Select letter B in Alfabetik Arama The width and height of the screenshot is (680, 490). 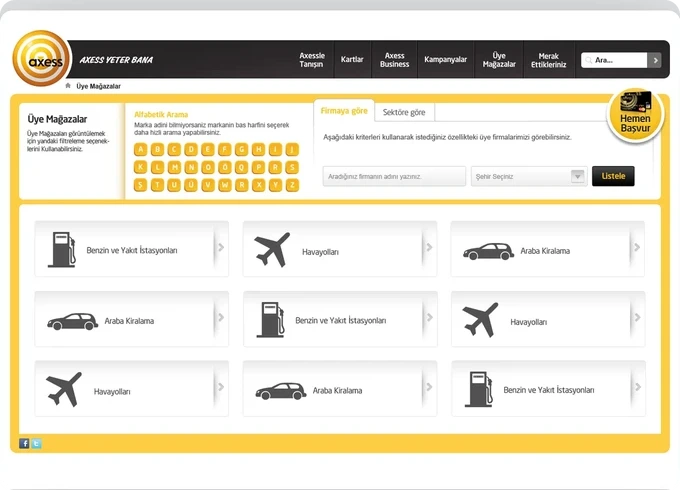coord(157,150)
